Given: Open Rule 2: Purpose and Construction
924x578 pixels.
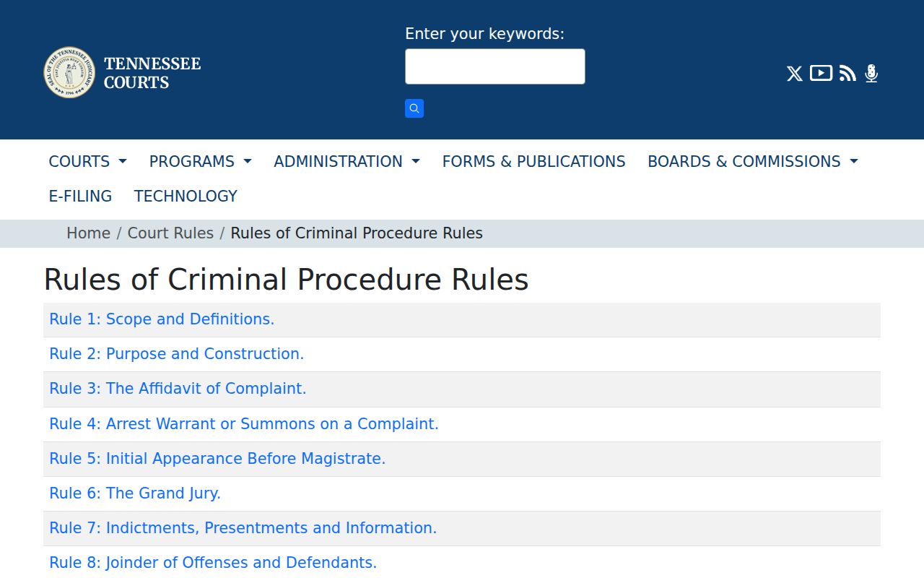Looking at the screenshot, I should point(176,354).
